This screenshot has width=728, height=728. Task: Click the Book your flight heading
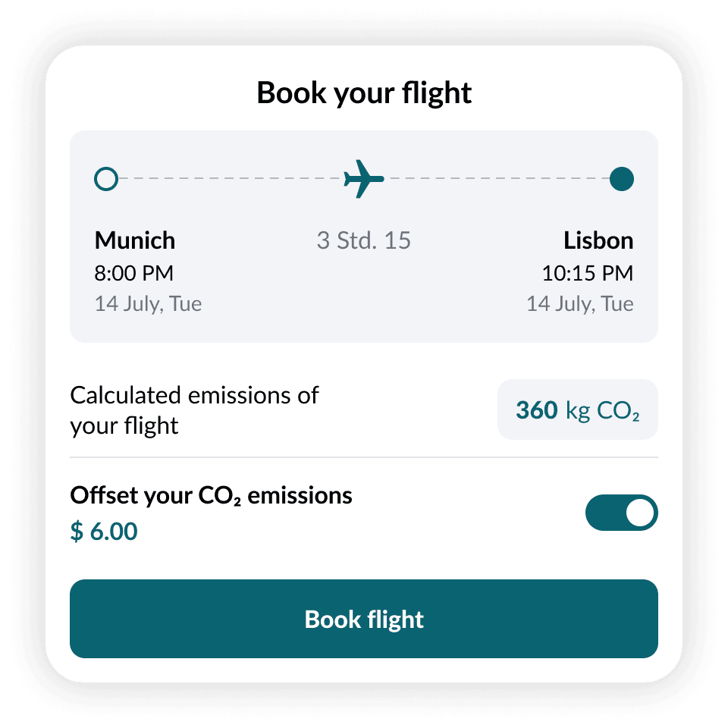pyautogui.click(x=364, y=93)
